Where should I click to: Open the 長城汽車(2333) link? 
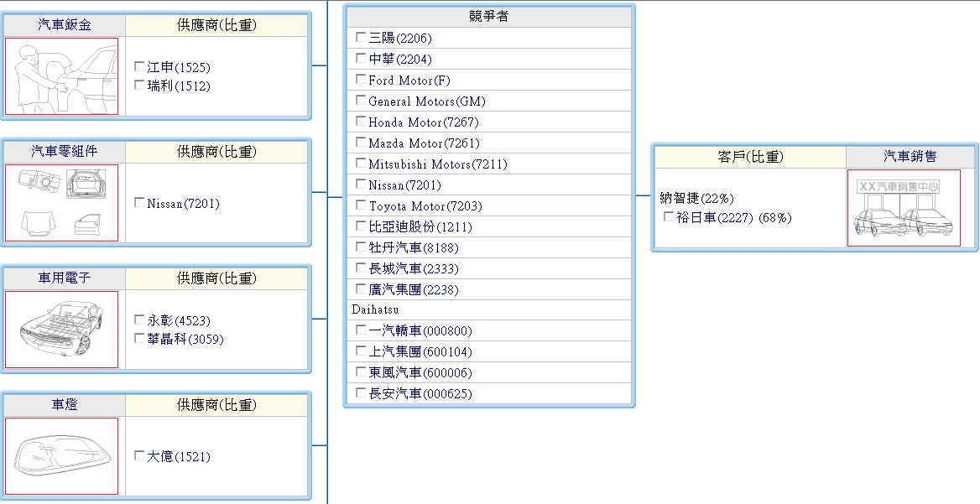pos(414,269)
